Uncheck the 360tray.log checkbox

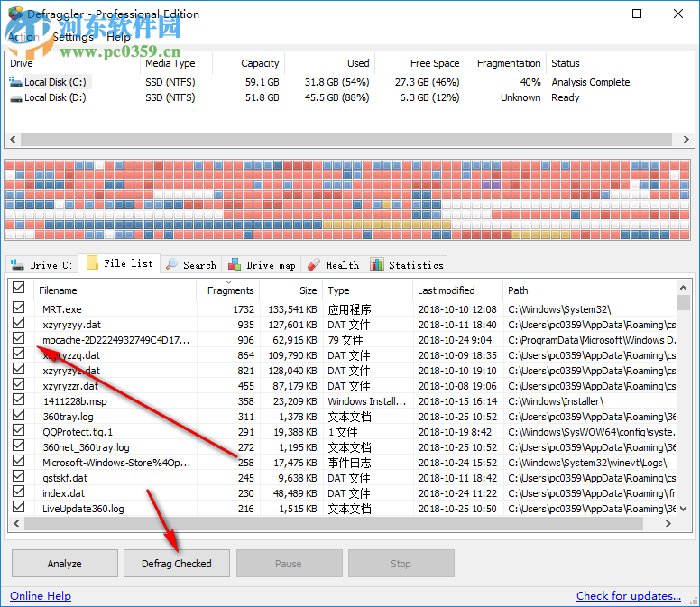click(x=18, y=415)
